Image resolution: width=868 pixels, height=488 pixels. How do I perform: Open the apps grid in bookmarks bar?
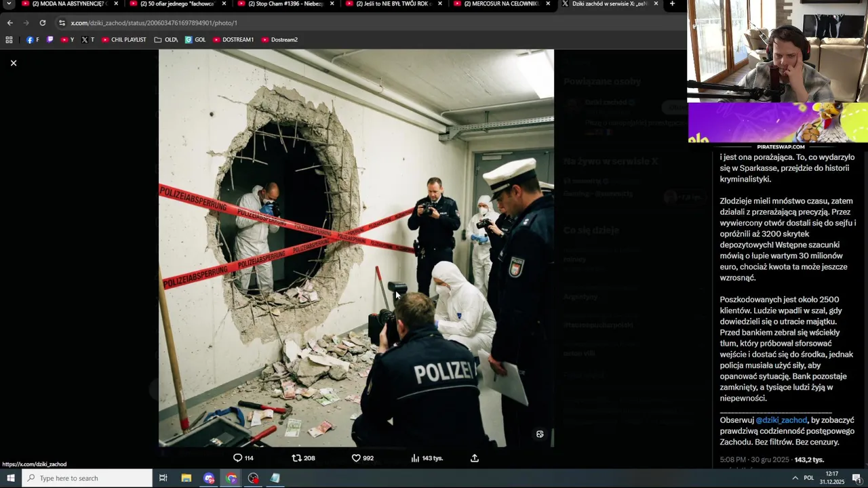coord(9,40)
